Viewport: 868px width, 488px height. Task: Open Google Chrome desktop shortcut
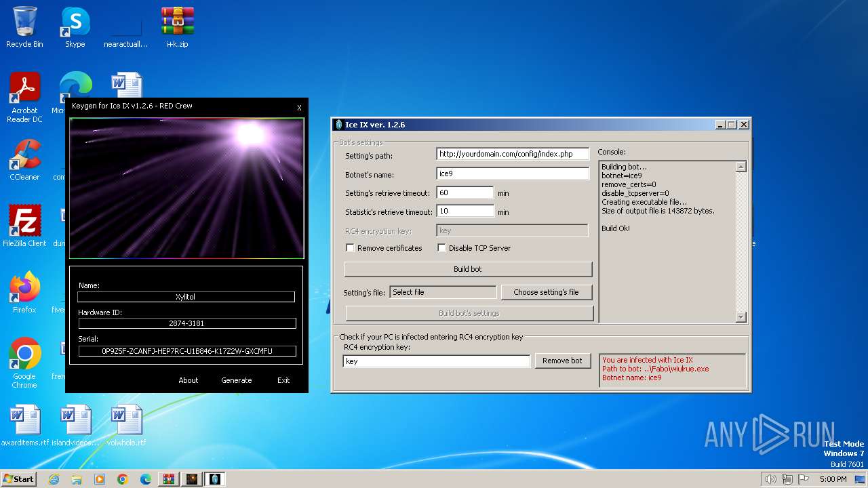[24, 363]
